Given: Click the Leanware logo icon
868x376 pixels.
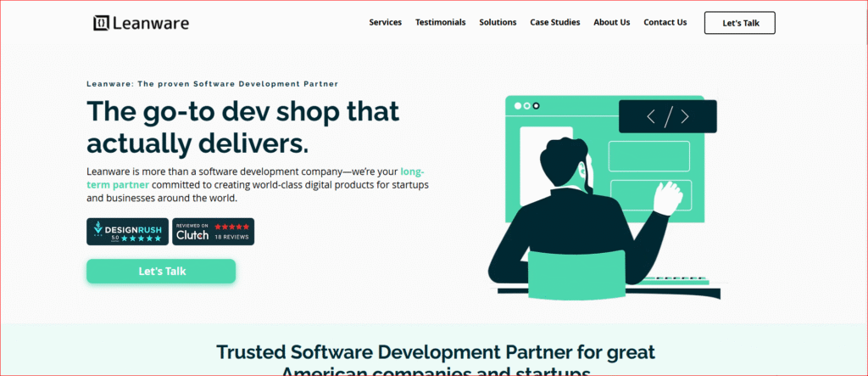Looking at the screenshot, I should pos(102,23).
